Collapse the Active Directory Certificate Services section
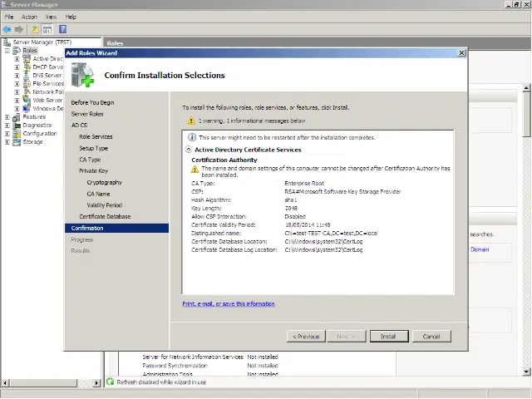The width and height of the screenshot is (532, 399). point(188,150)
